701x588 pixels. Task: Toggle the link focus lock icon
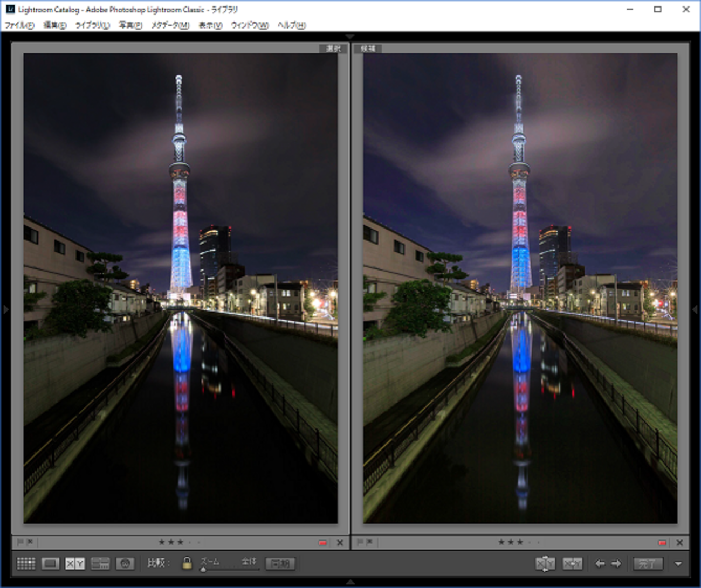187,563
